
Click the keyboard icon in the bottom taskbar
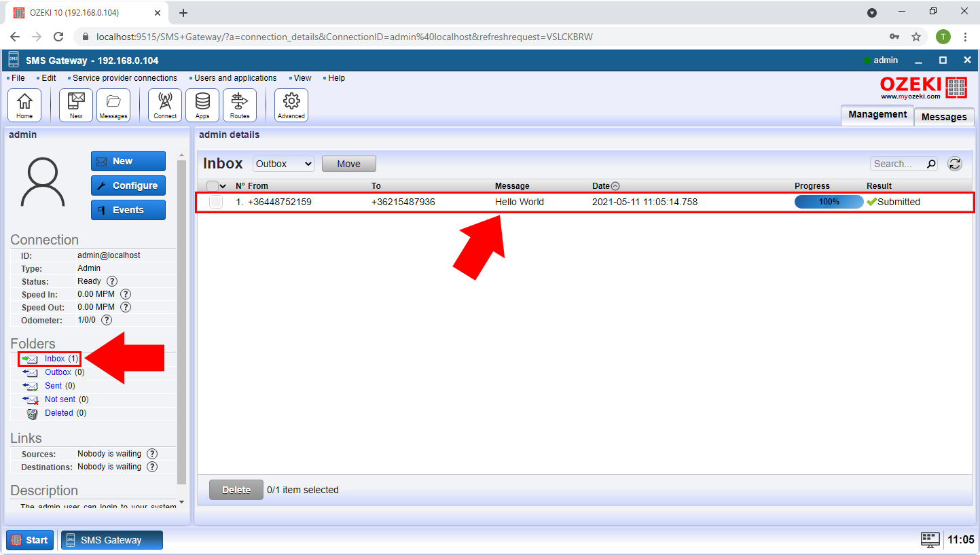(x=930, y=539)
